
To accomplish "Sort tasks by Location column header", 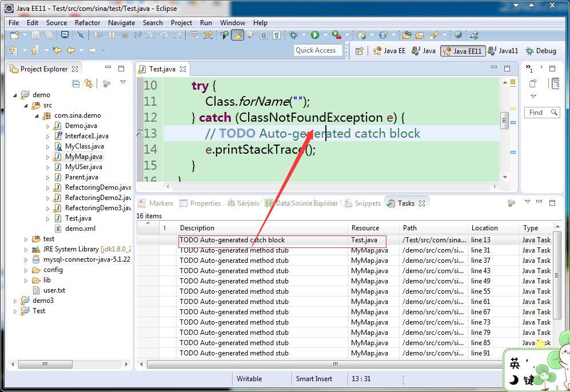I will pos(493,228).
